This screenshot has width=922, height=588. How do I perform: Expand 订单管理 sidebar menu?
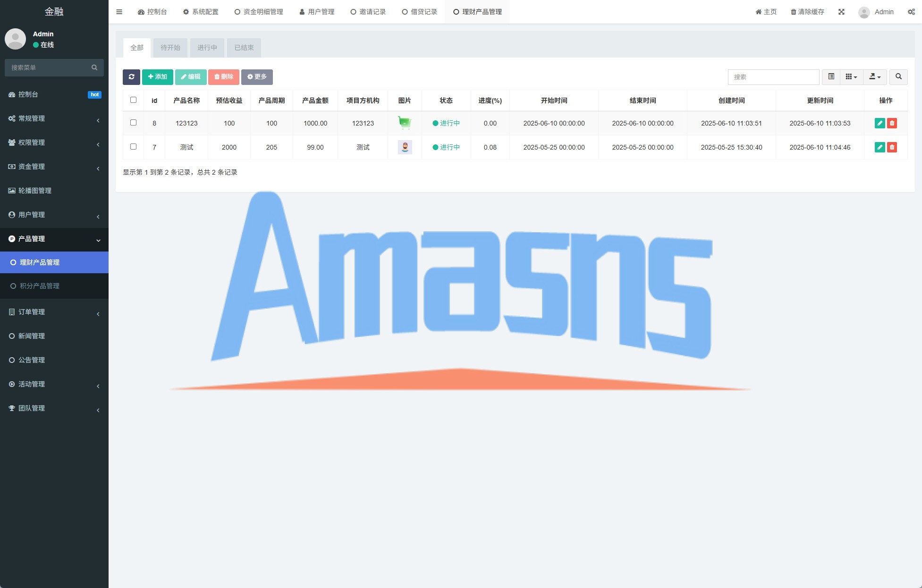tap(54, 312)
